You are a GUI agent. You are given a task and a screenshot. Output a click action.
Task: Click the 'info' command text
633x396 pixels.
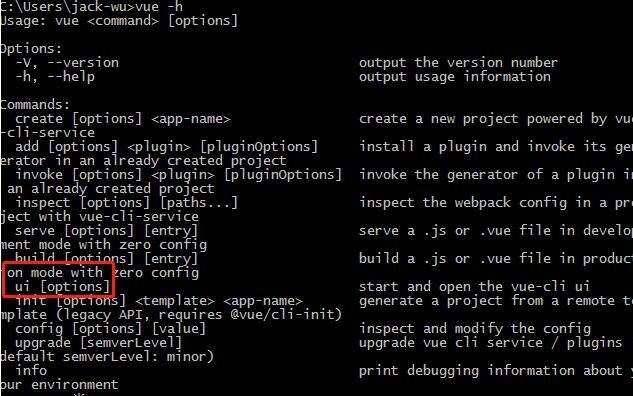(x=31, y=371)
